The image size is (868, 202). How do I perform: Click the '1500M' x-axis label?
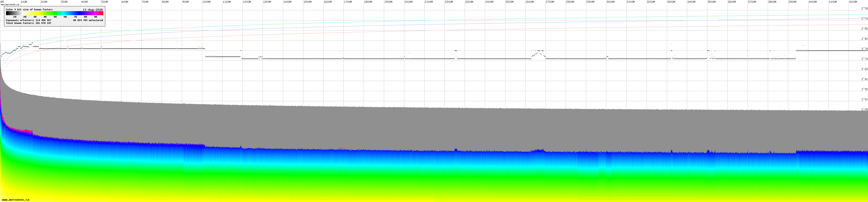point(308,2)
